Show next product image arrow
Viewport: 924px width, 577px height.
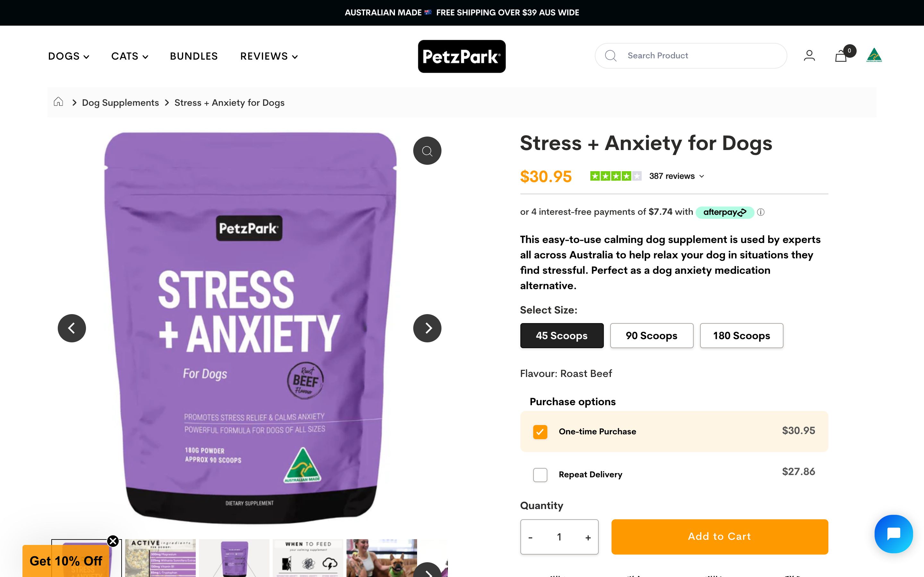427,328
